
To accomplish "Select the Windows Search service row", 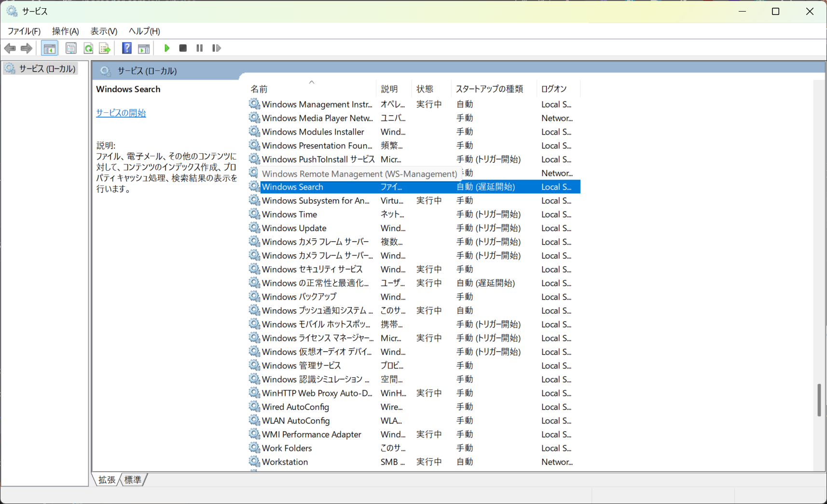I will coord(414,187).
